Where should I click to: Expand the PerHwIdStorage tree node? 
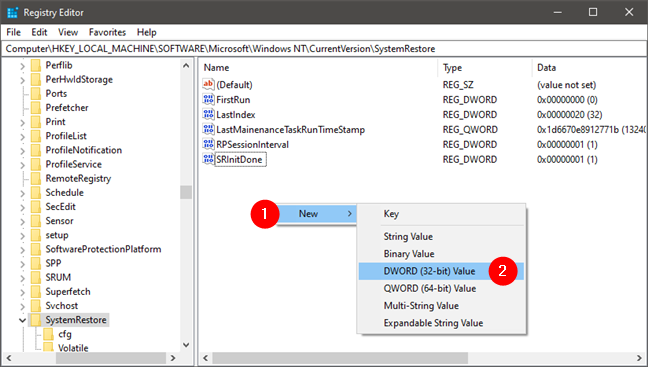pyautogui.click(x=23, y=80)
